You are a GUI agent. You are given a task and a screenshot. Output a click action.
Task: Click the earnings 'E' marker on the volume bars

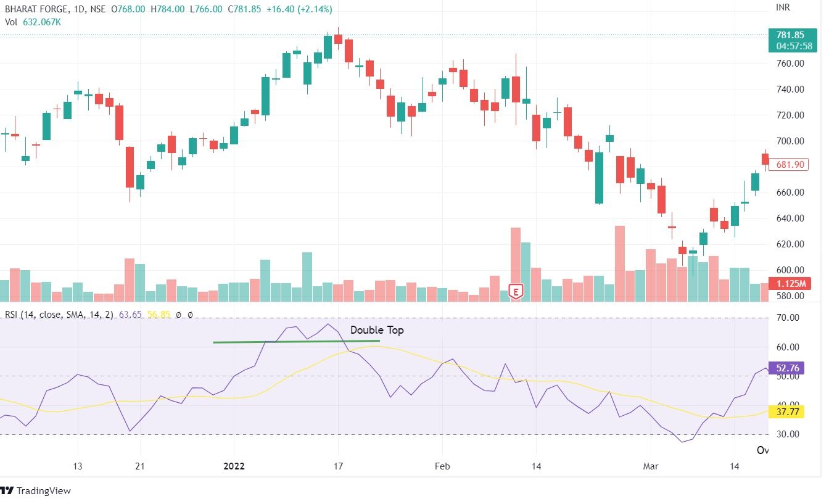pyautogui.click(x=516, y=291)
